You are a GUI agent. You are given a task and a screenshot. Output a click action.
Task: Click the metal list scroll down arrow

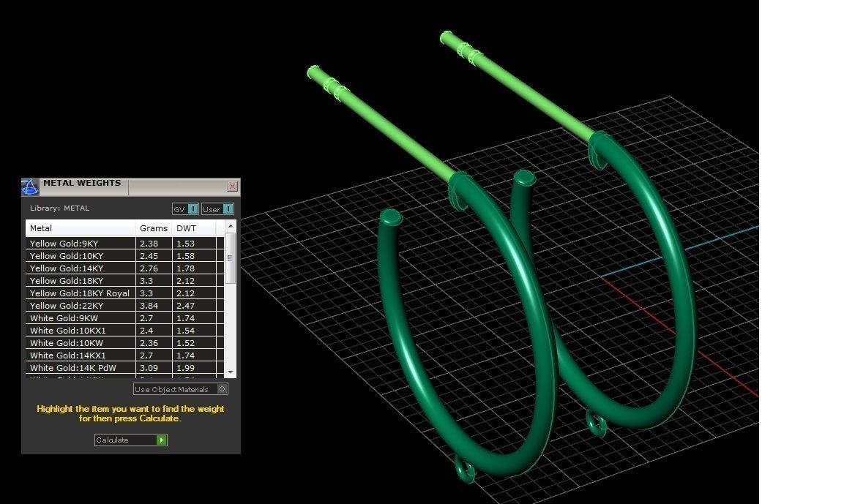coord(231,372)
